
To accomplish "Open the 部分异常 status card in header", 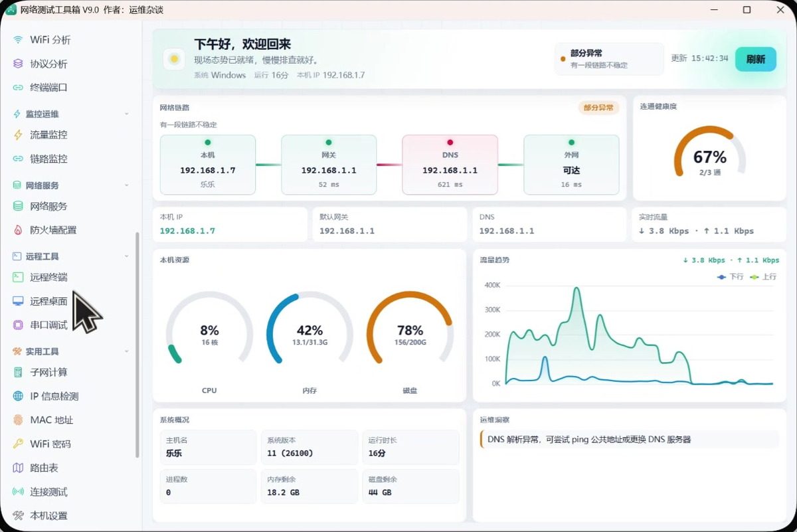I will pyautogui.click(x=609, y=59).
